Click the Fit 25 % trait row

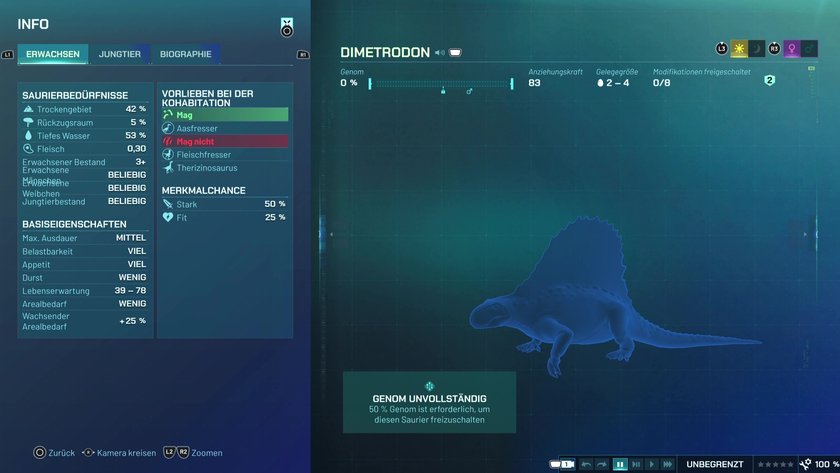(225, 217)
